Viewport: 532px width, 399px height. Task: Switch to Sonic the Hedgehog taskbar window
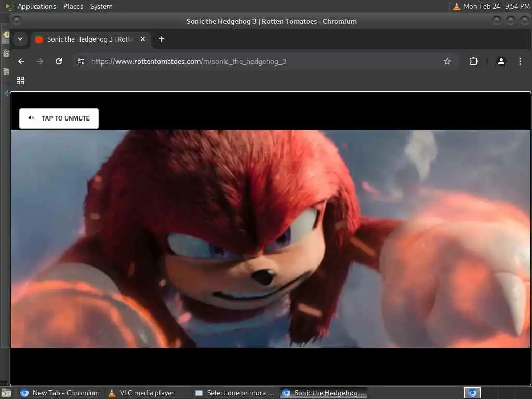pyautogui.click(x=323, y=393)
